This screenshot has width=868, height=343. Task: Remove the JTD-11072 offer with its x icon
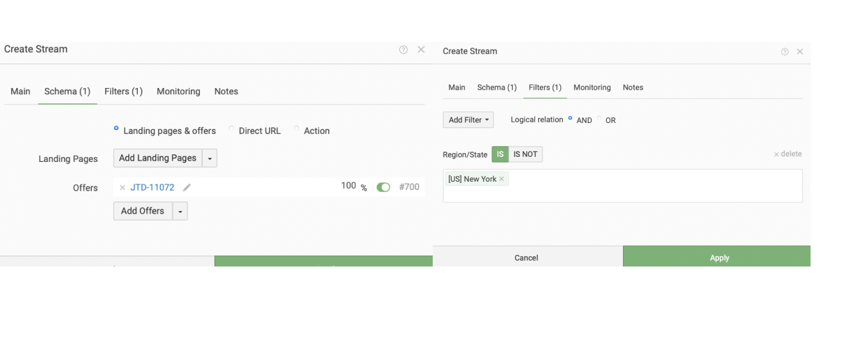coord(123,187)
